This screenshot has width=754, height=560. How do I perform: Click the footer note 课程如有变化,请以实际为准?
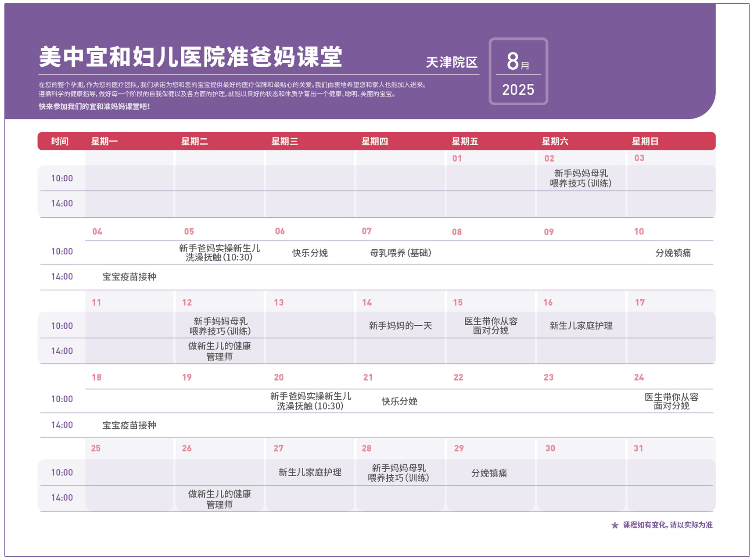668,525
